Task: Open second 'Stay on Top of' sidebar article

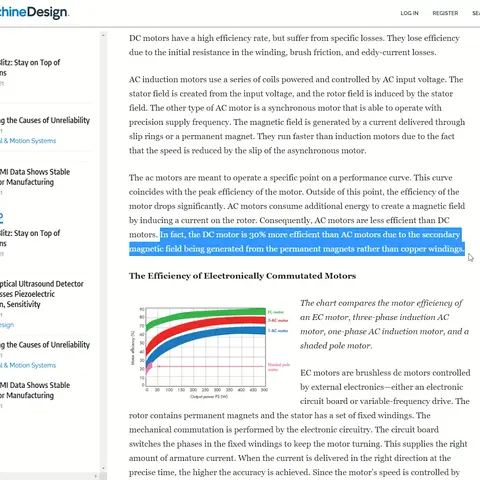Action: pos(30,238)
